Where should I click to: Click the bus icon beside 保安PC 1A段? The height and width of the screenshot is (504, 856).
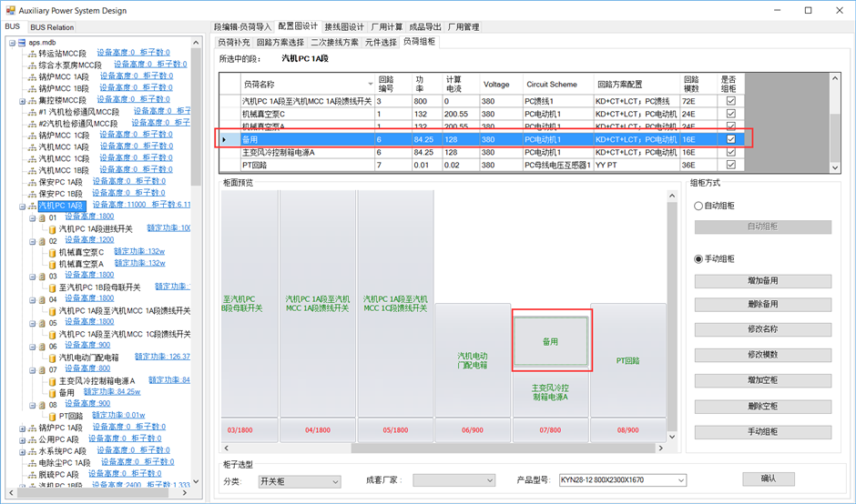pos(32,182)
